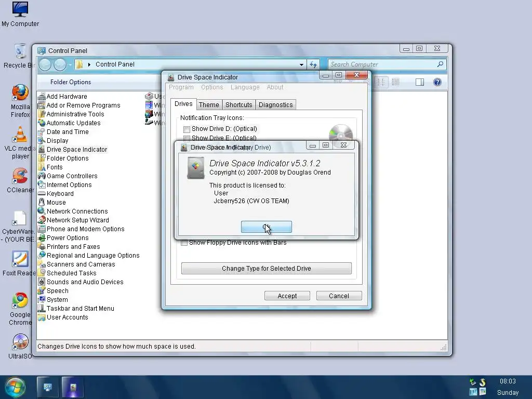Click the back arrow button in Control Panel
The height and width of the screenshot is (399, 532).
[45, 64]
